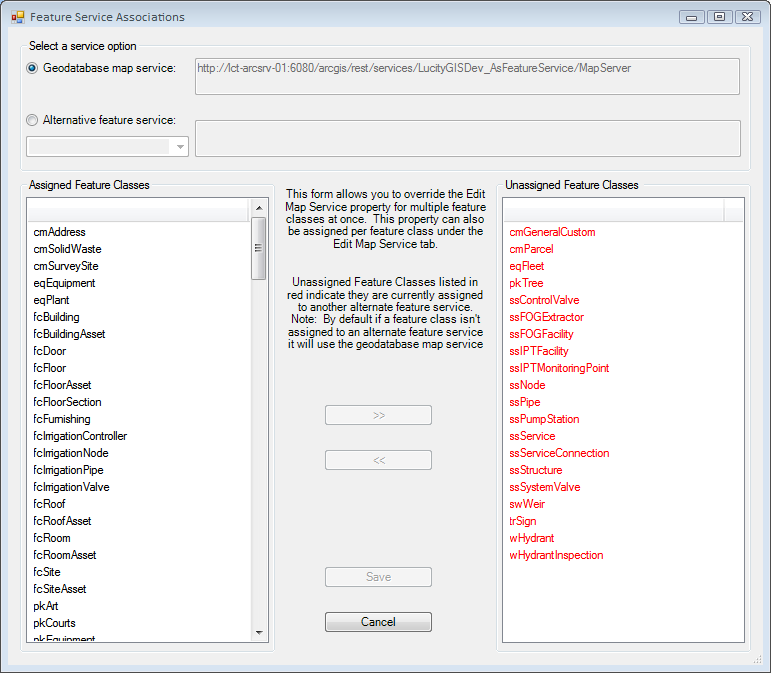Select ssSystemValve in unassigned list
The height and width of the screenshot is (673, 771).
[545, 487]
